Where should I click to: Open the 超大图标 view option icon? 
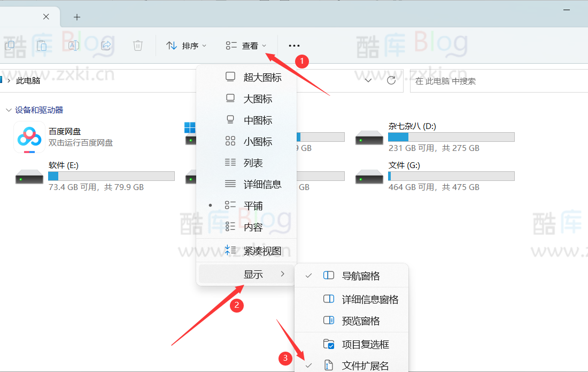[231, 77]
